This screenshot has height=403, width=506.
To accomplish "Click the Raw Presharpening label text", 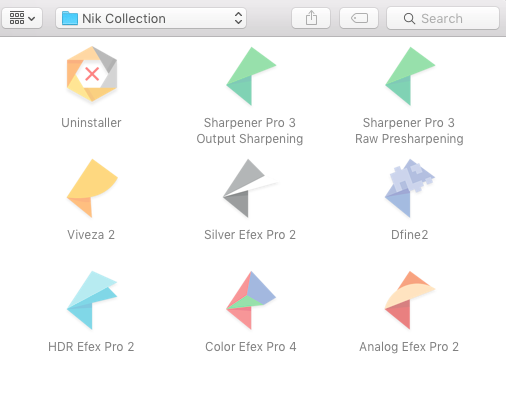I will [409, 139].
